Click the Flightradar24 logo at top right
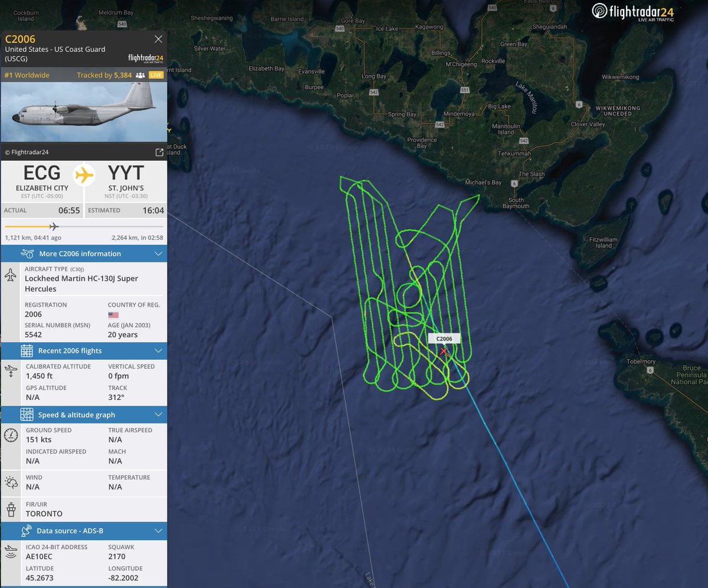This screenshot has width=708, height=588. (x=632, y=12)
